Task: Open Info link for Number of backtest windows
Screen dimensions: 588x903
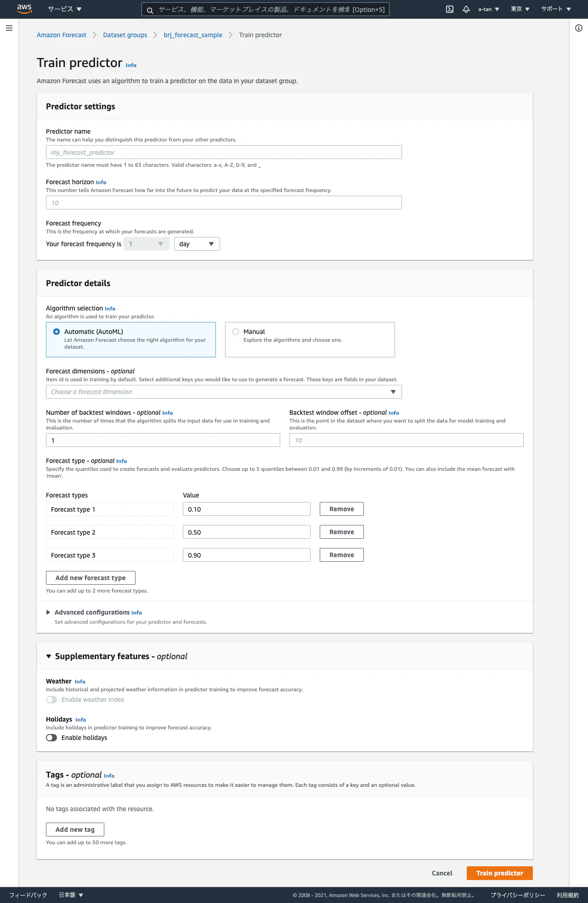Action: coord(168,413)
